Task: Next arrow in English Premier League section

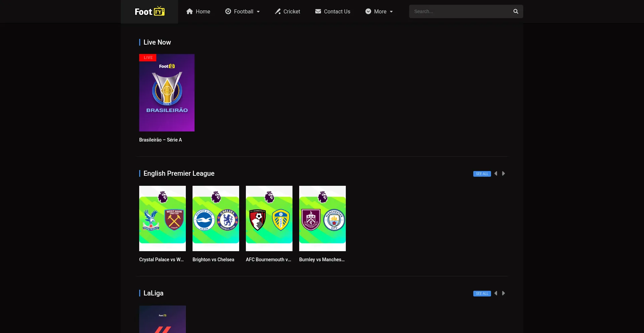Action: click(x=503, y=173)
